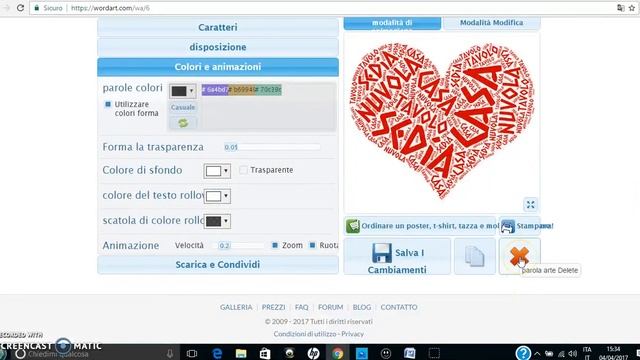Collapse the Colori e animazioni section

(218, 67)
